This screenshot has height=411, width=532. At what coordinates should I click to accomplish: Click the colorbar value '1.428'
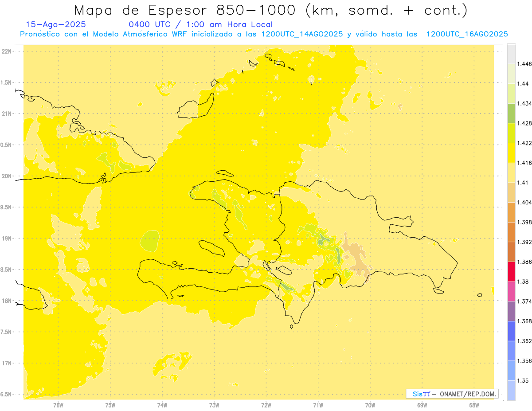(525, 123)
